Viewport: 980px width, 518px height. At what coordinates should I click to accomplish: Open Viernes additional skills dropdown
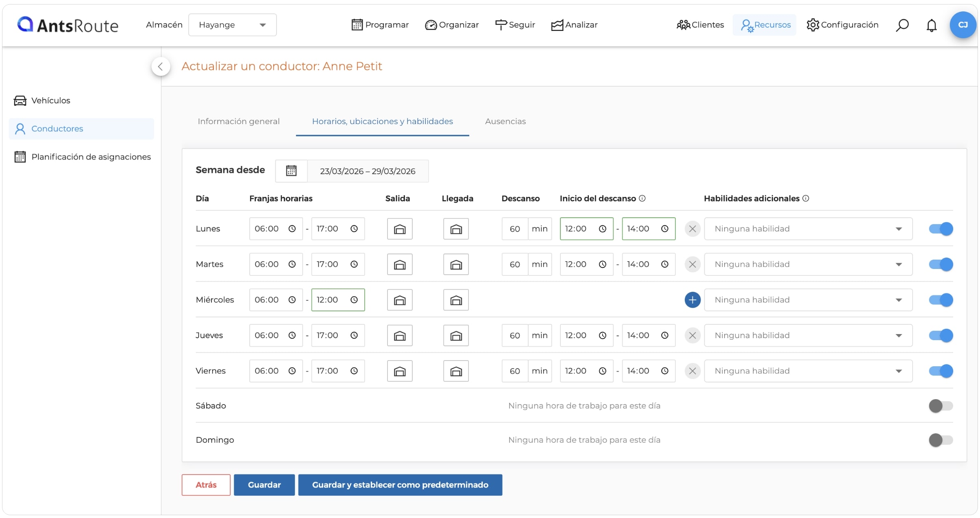(808, 371)
